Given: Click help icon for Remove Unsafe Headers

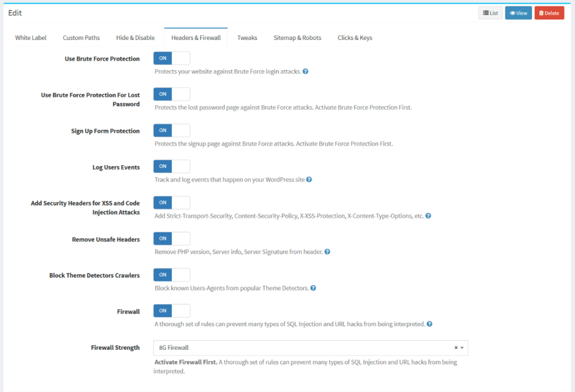Looking at the screenshot, I should [327, 252].
